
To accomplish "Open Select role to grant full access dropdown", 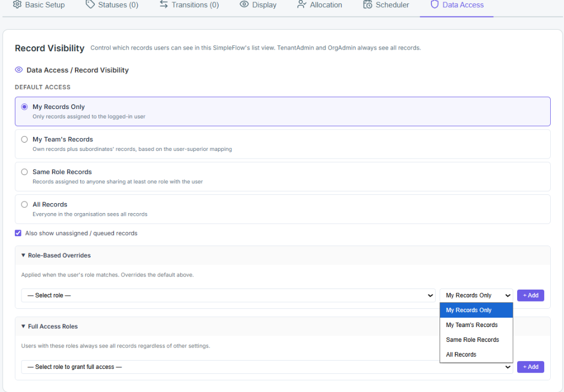I will point(267,367).
